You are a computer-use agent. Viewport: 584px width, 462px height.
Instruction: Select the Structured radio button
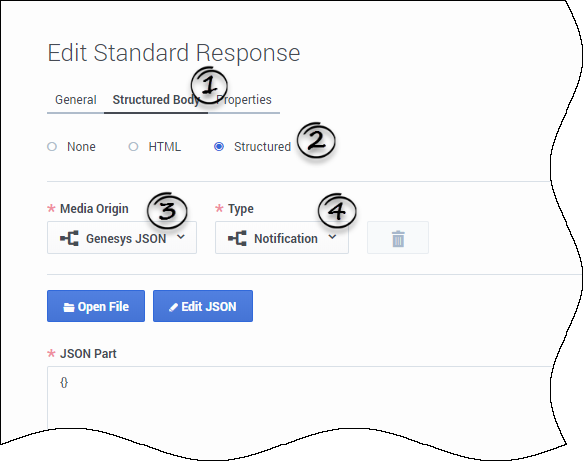pyautogui.click(x=219, y=146)
